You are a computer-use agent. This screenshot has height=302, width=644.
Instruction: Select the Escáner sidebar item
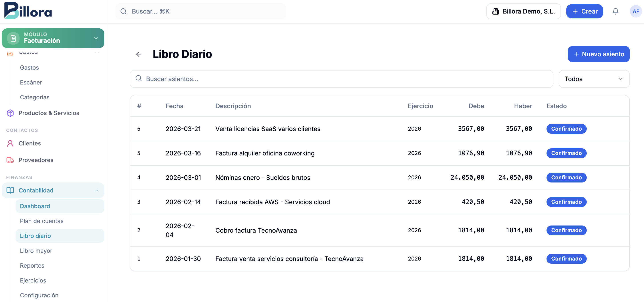click(31, 82)
